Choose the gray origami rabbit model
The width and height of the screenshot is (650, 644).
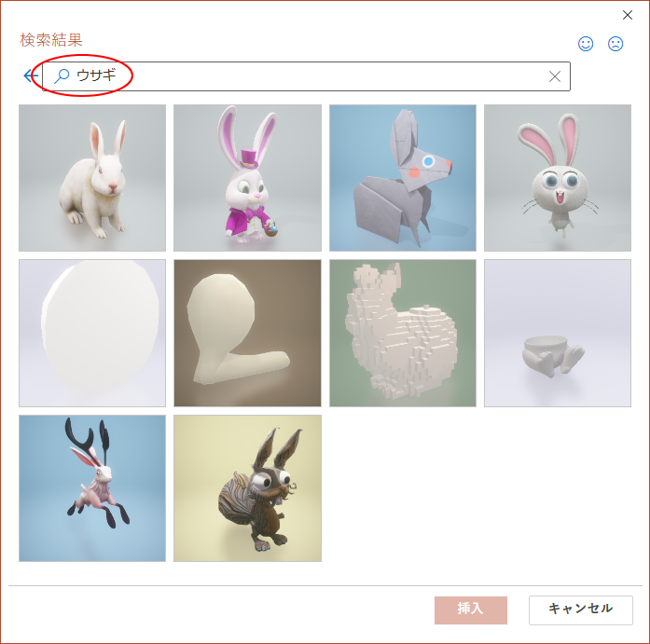pos(403,178)
